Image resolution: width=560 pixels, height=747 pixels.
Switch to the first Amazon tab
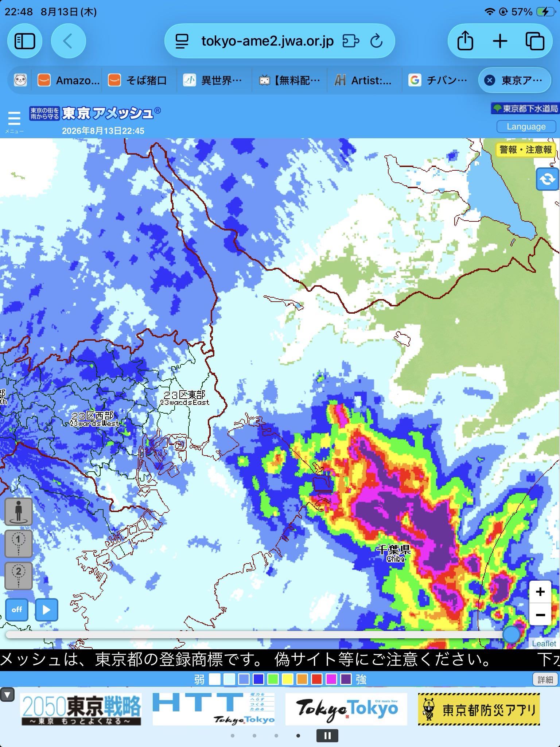[x=69, y=80]
